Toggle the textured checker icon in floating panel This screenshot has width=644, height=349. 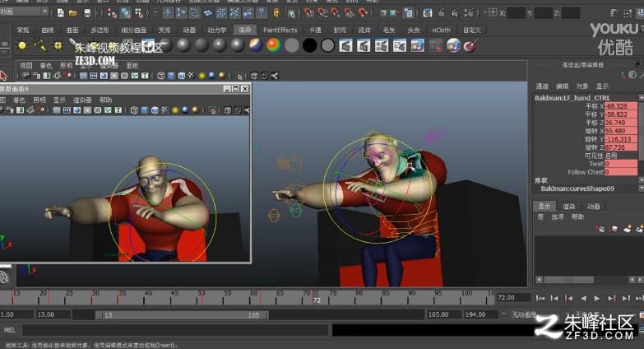[165, 110]
